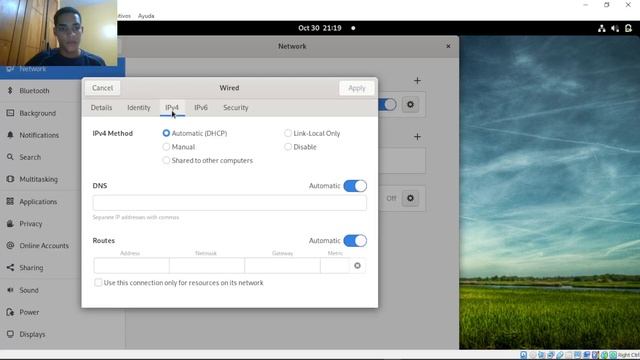Click the DNS addresses input field
The height and width of the screenshot is (360, 640).
coord(230,203)
